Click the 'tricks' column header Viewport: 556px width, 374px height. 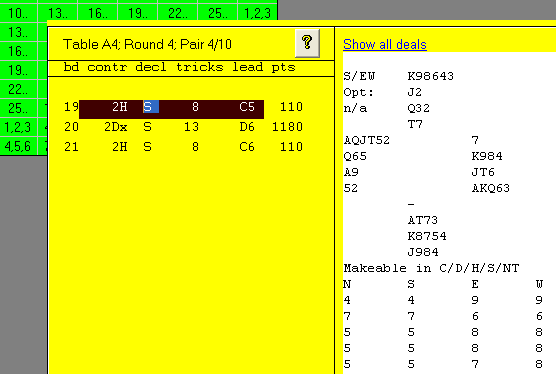coord(200,67)
